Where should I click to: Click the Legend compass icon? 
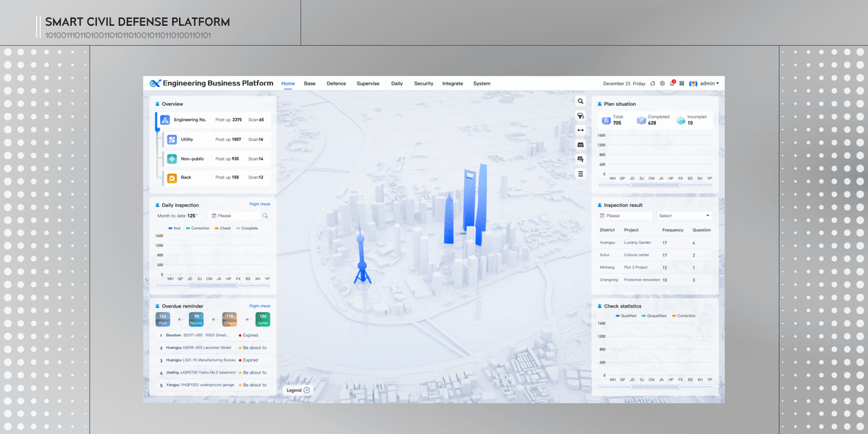tap(307, 390)
